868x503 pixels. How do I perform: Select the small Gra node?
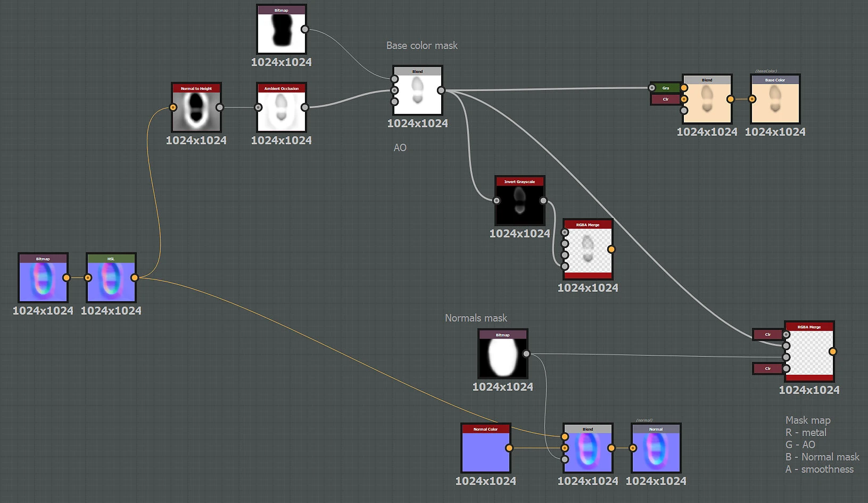click(666, 88)
